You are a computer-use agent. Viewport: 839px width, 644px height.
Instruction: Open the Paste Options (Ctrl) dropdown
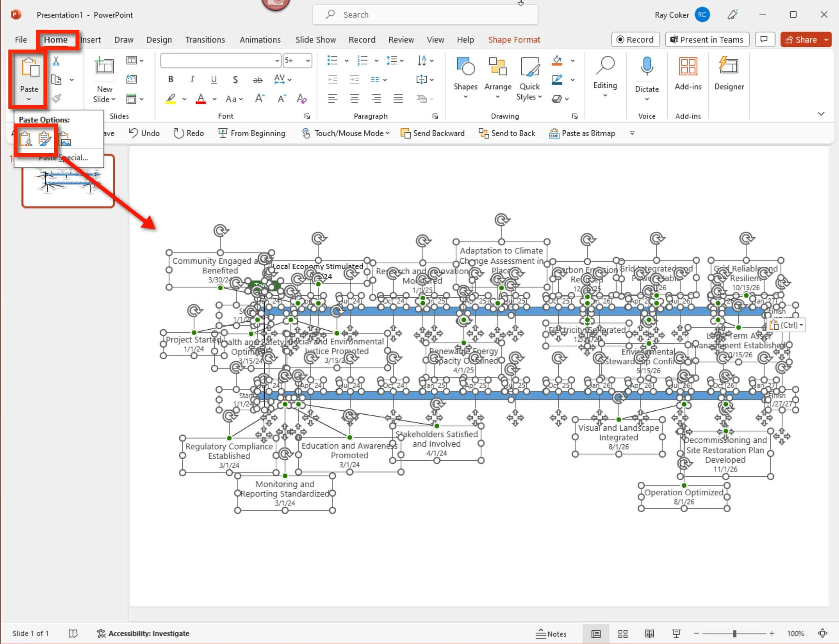coord(786,325)
